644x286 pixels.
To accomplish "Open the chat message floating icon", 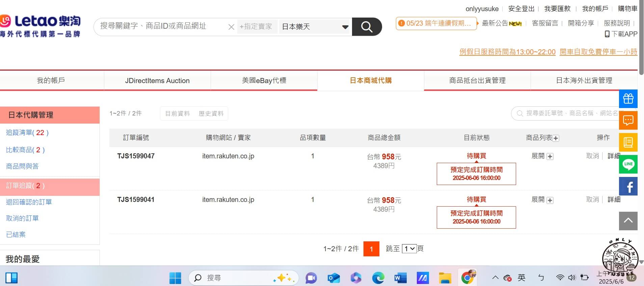I will 628,120.
